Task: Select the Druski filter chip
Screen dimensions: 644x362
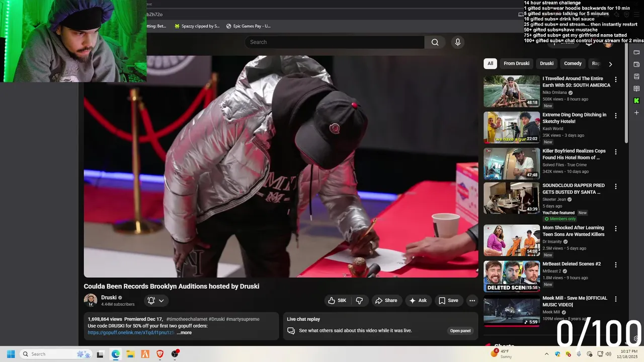Action: [547, 63]
